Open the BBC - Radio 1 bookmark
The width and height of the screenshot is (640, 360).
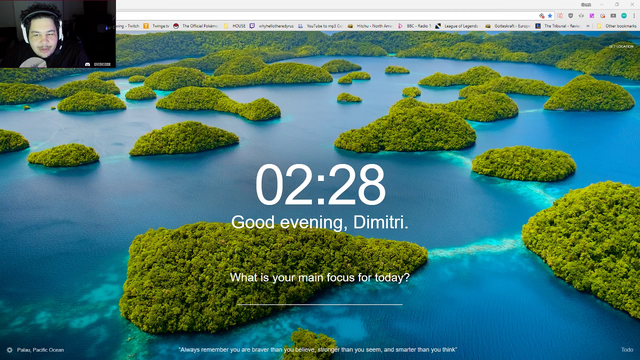pos(414,26)
